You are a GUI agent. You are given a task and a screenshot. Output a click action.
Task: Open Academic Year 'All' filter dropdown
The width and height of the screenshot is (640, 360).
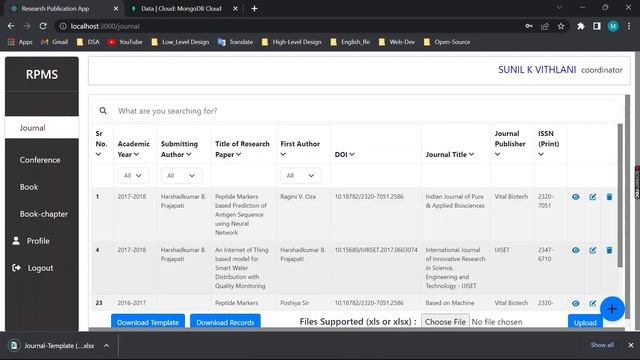point(133,176)
